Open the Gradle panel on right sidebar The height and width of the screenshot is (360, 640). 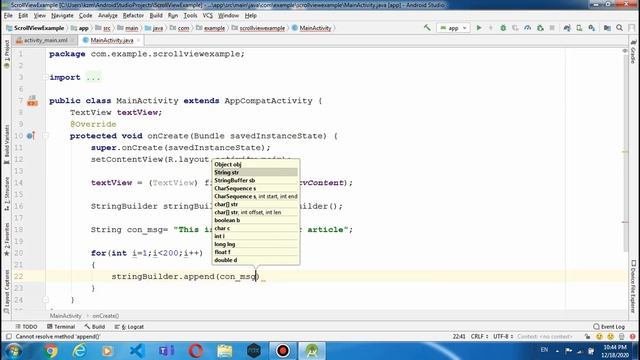coord(633,52)
